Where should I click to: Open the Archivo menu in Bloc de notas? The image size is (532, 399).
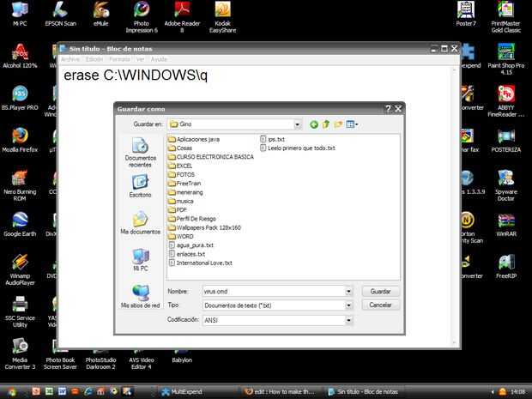[x=70, y=59]
